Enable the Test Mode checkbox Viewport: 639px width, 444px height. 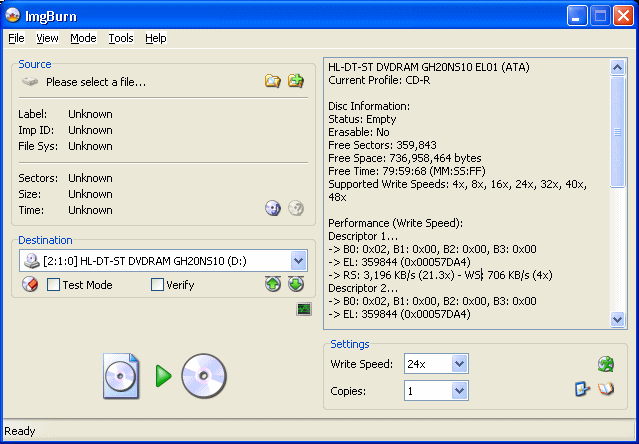tap(53, 284)
